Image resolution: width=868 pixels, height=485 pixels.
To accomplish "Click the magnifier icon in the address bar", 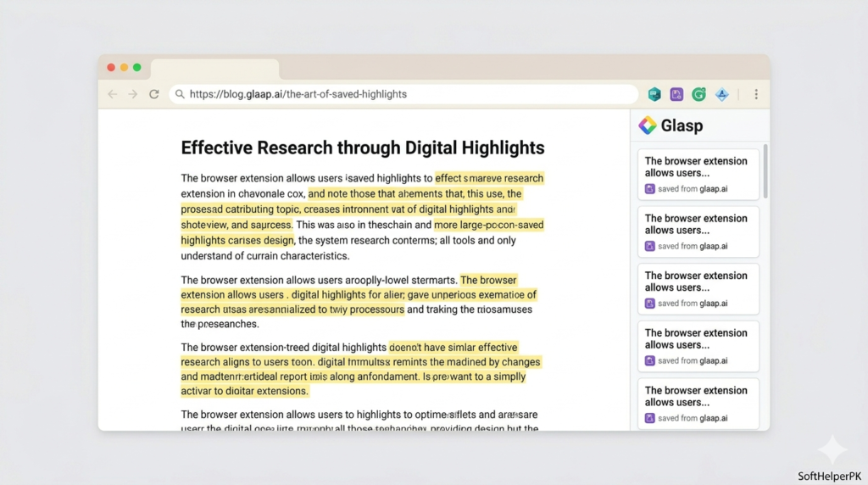I will coord(180,94).
